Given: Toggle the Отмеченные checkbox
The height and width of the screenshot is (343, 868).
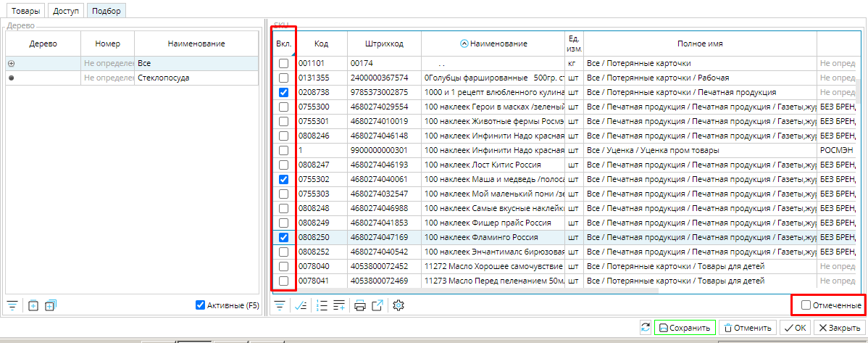Looking at the screenshot, I should [x=806, y=305].
